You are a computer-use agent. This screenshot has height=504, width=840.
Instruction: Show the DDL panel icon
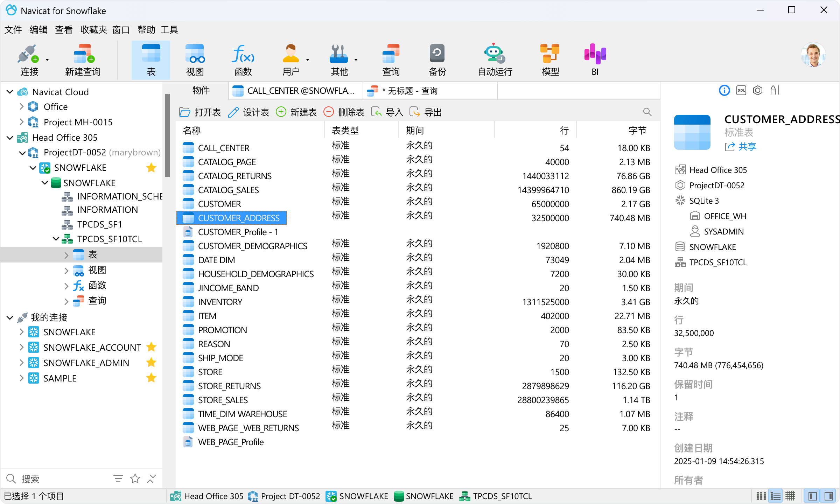point(741,90)
